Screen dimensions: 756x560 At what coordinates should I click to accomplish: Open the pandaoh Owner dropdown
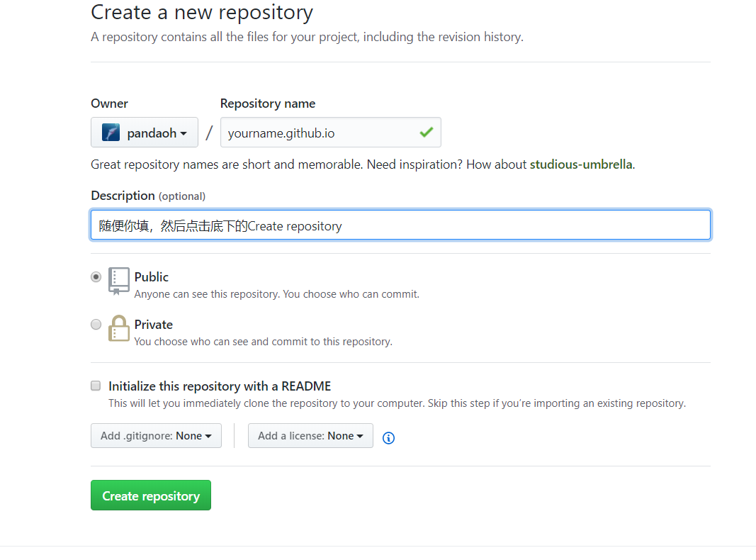pos(145,133)
